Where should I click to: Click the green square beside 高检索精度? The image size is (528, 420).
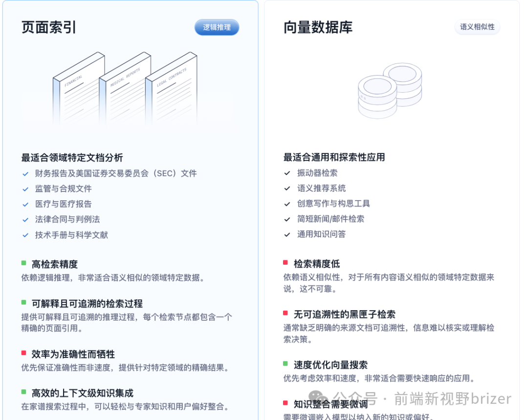(22, 263)
